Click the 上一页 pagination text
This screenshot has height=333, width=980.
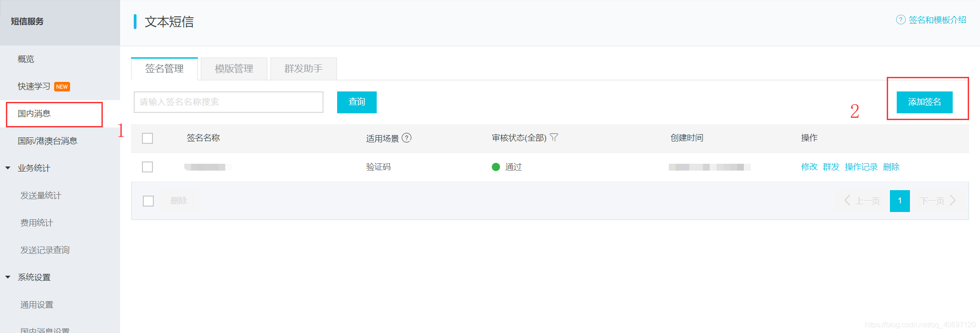868,201
